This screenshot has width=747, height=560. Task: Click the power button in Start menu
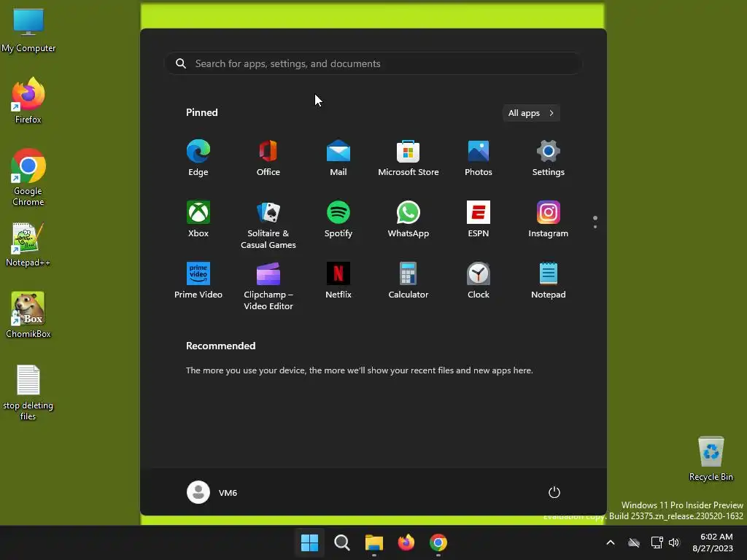pyautogui.click(x=554, y=492)
